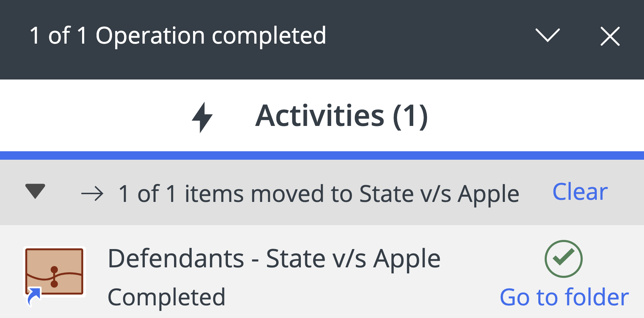The height and width of the screenshot is (318, 644).
Task: Click the blue progress bar under Activities
Action: click(322, 155)
